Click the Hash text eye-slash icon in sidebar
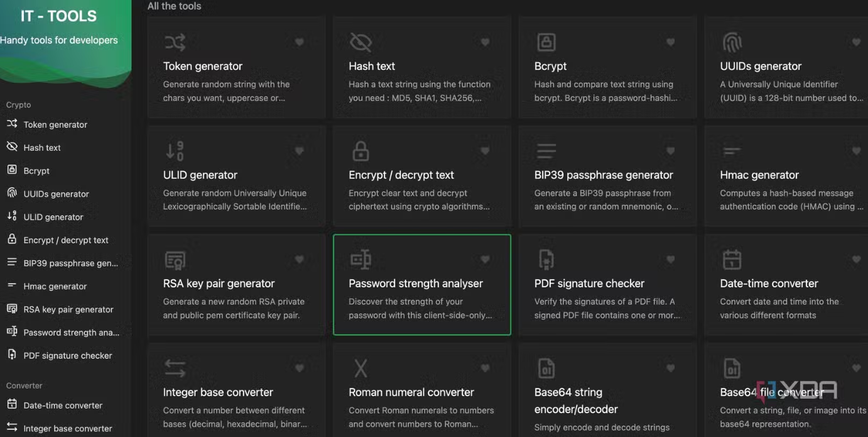The image size is (868, 437). pos(12,147)
